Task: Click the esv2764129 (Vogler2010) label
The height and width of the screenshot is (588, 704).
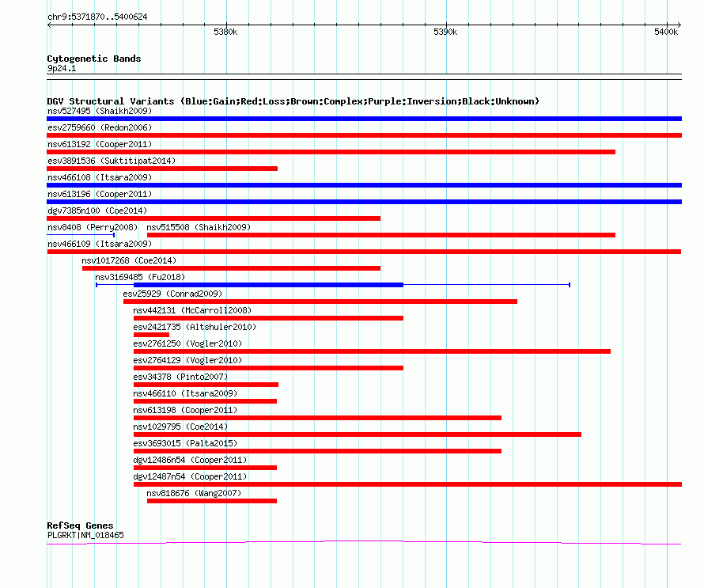Action: [x=187, y=360]
